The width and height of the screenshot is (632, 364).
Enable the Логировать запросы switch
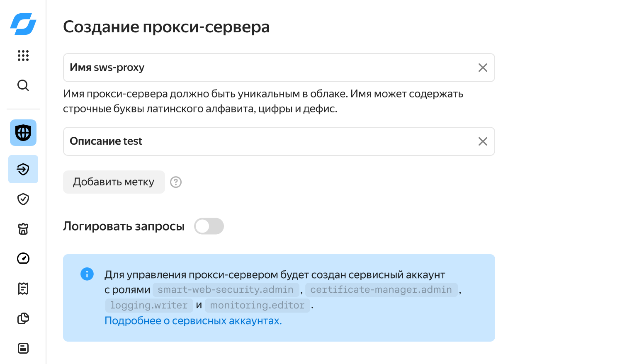(209, 226)
